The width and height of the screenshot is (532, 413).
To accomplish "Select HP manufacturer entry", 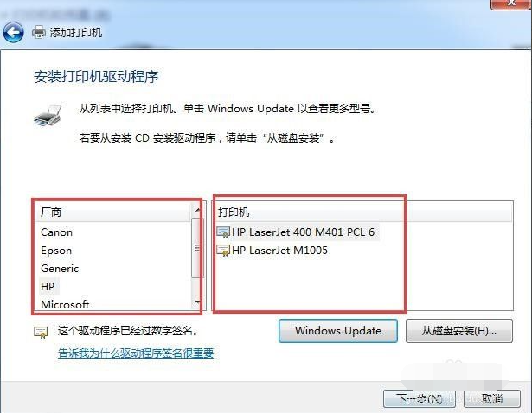I will [48, 287].
